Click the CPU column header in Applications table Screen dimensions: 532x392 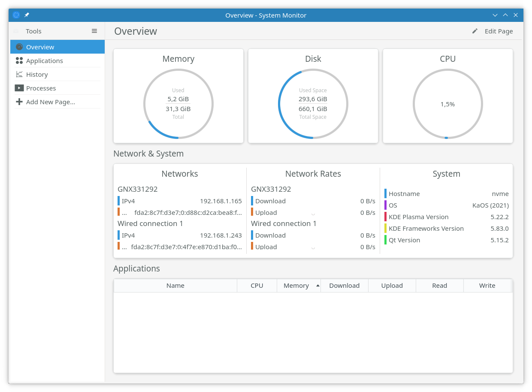point(257,286)
